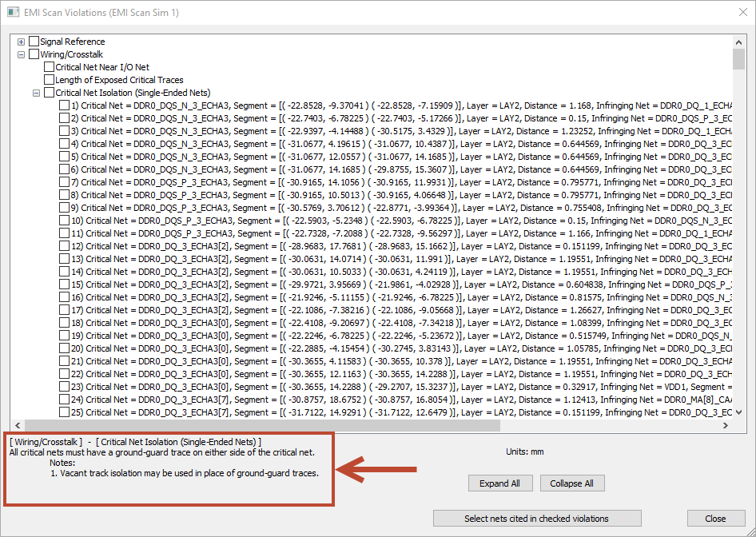Select checkbox of violation 4
The width and height of the screenshot is (756, 537).
[64, 144]
